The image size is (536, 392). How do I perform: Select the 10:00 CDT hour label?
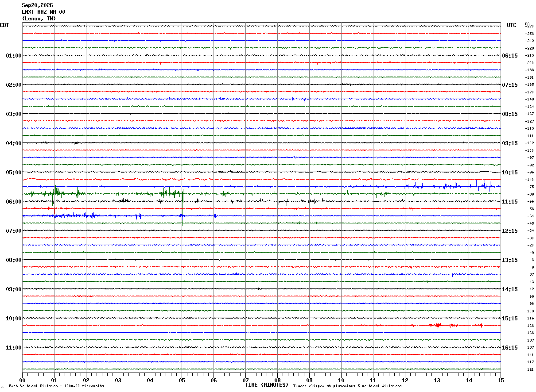coord(13,319)
